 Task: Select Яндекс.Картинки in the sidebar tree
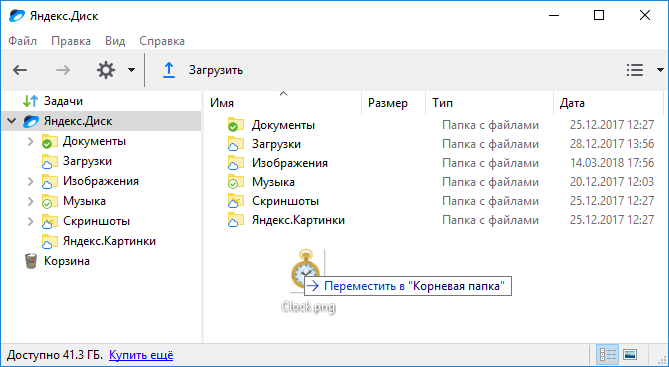[109, 241]
